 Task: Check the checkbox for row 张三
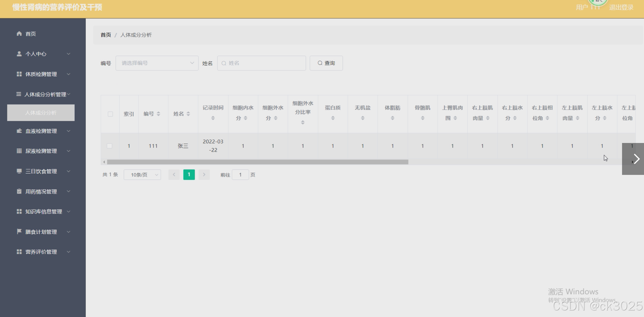(x=109, y=146)
